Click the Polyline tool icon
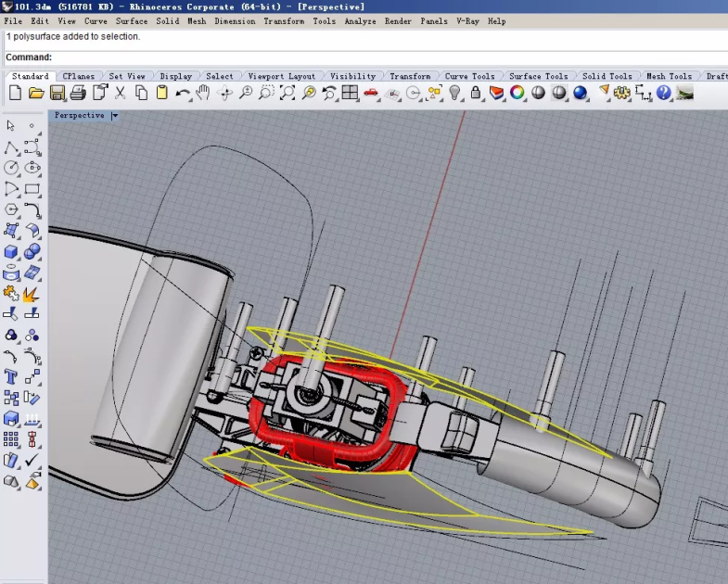728x584 pixels. pyautogui.click(x=11, y=147)
